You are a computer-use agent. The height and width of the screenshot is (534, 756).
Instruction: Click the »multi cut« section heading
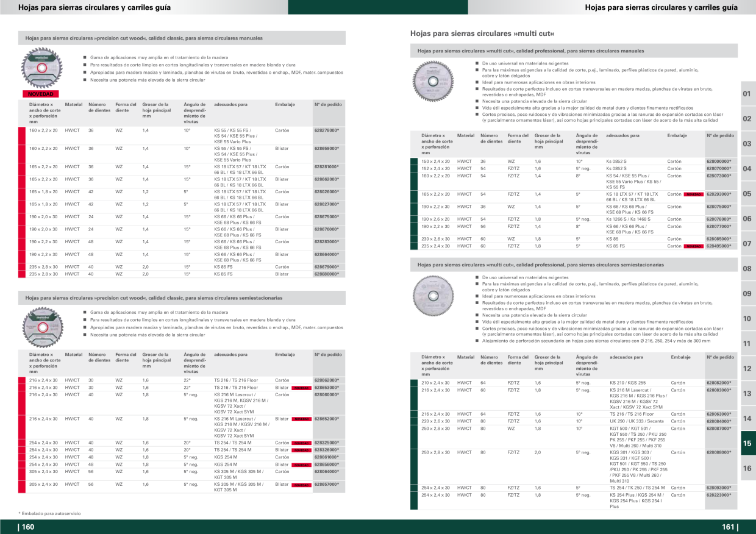482,34
